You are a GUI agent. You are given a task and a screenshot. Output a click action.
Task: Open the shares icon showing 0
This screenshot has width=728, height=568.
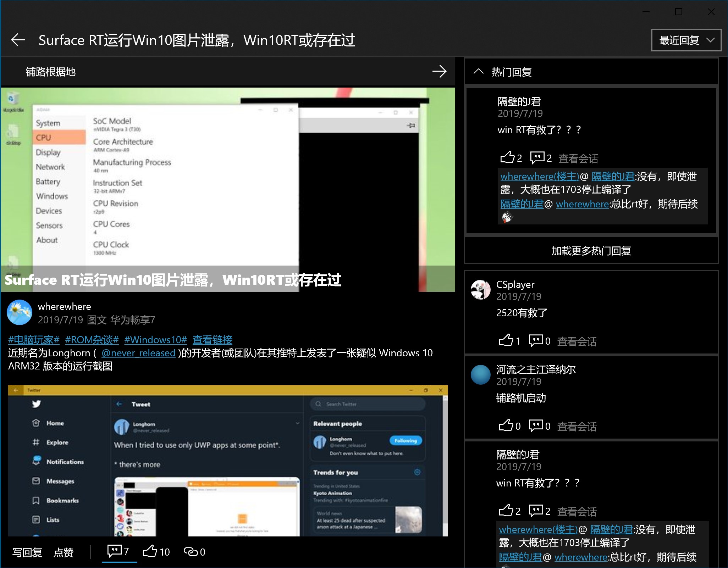click(194, 551)
